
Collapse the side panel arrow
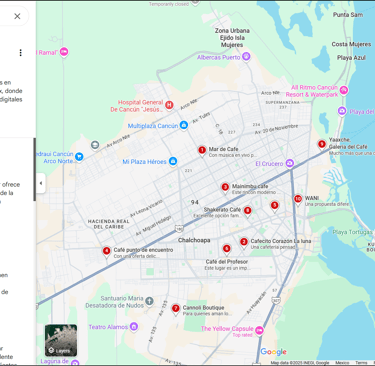tap(41, 183)
